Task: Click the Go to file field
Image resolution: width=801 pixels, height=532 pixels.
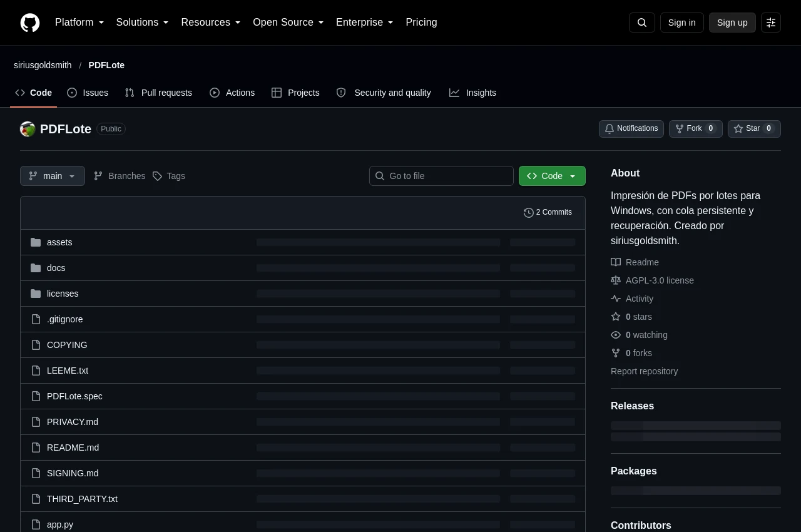Action: 441,176
